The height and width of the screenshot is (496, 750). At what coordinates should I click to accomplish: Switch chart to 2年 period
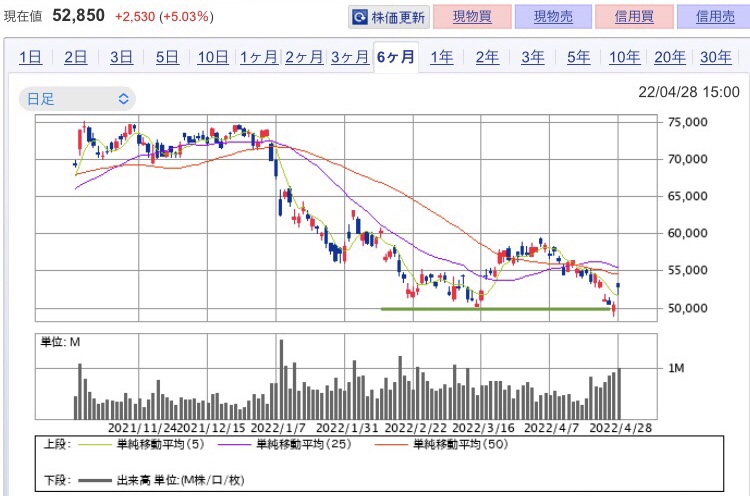[x=487, y=57]
